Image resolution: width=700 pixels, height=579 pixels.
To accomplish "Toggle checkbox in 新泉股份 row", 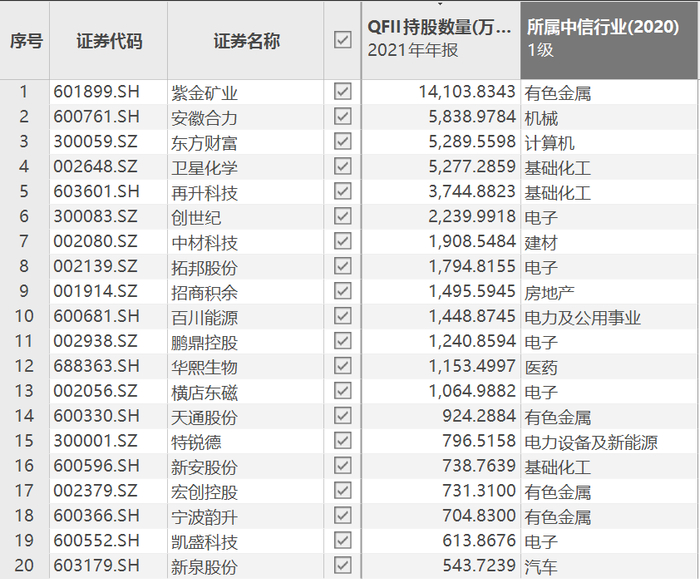I will (342, 566).
